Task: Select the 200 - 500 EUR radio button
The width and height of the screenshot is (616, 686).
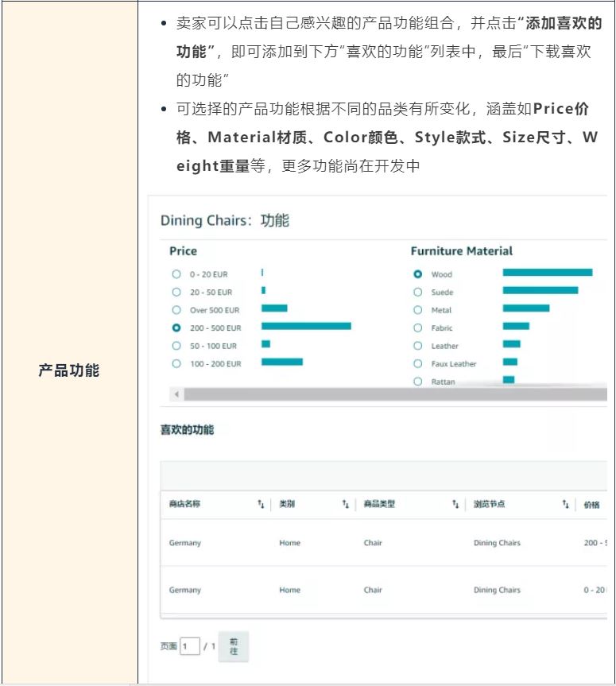Action: 176,327
